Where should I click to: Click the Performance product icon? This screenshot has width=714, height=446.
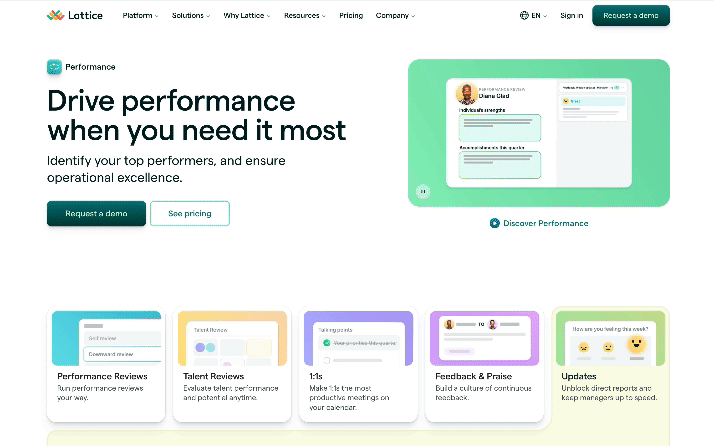[54, 67]
